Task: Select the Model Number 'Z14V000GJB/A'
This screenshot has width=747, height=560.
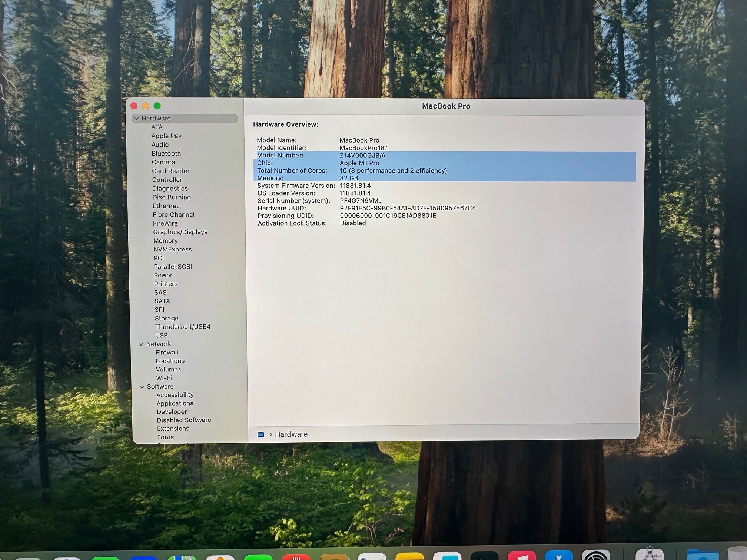Action: point(362,156)
